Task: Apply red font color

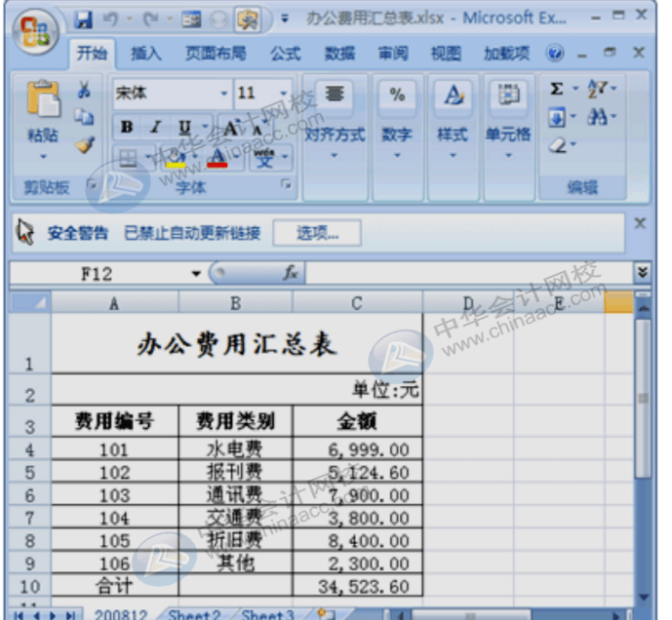Action: click(x=217, y=158)
